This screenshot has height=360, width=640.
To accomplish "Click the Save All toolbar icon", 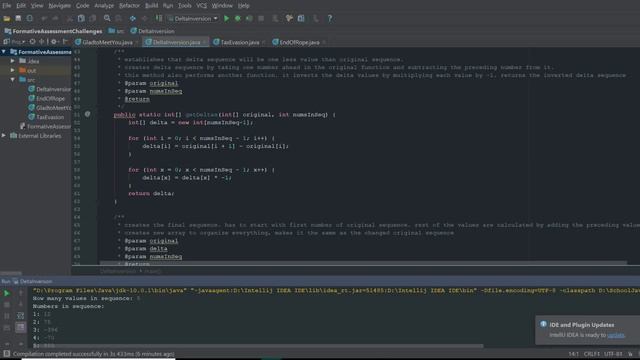I will pyautogui.click(x=18, y=18).
